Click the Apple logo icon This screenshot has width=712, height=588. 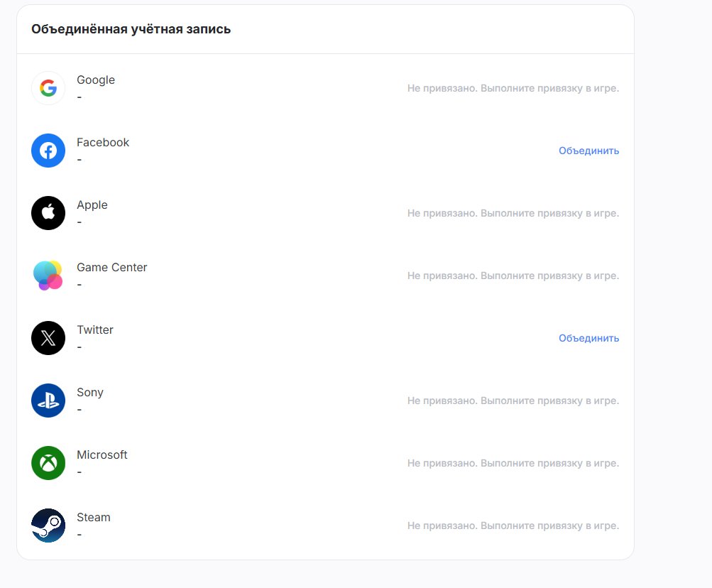(48, 213)
